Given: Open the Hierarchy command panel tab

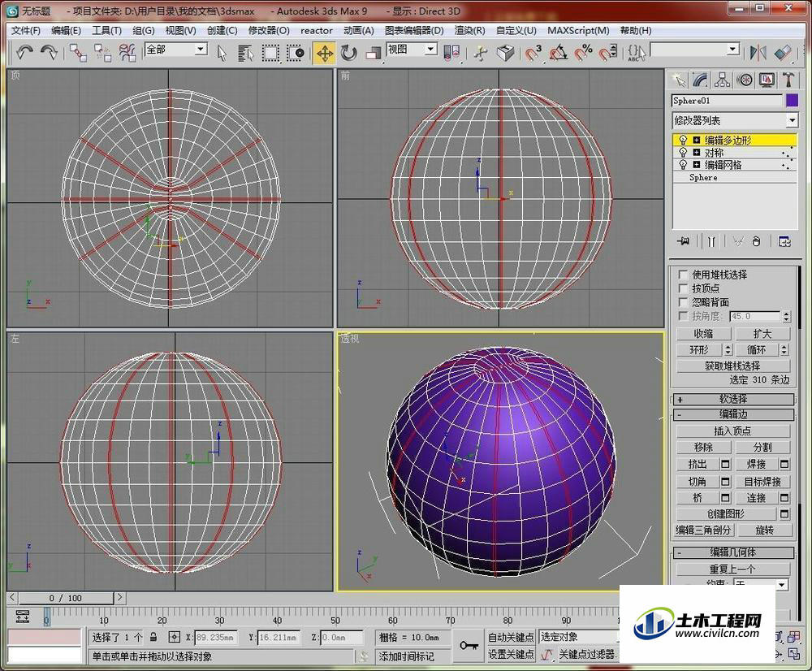Looking at the screenshot, I should click(722, 80).
